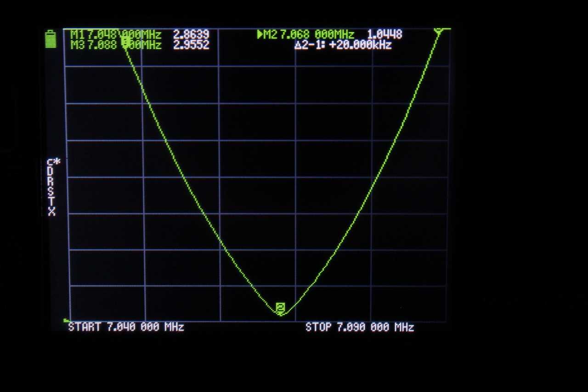Tap the X calibration status letter
588x392 pixels.
[51, 211]
